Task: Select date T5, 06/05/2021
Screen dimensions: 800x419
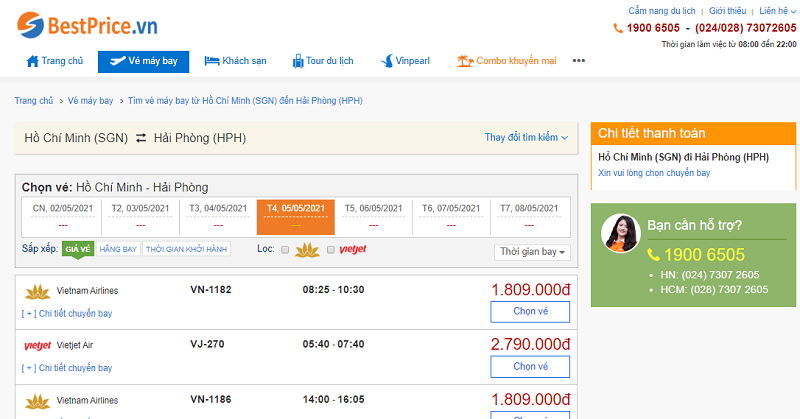Action: click(373, 217)
